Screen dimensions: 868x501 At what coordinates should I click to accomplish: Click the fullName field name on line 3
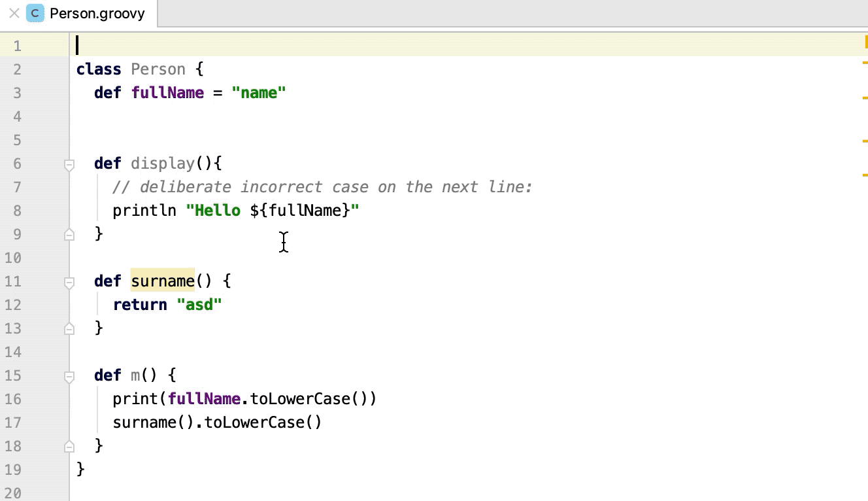(167, 92)
